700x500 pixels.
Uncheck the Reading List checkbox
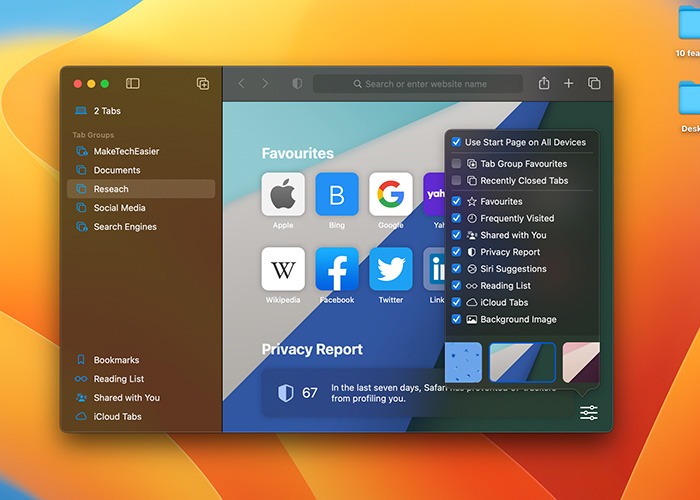pyautogui.click(x=456, y=285)
